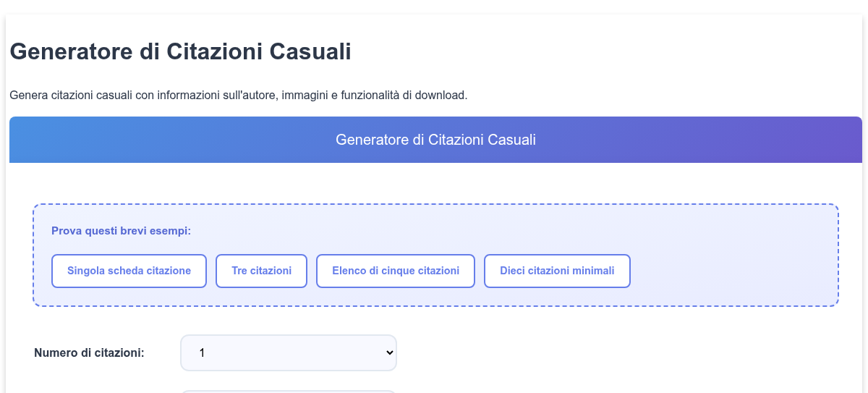Click white space right of the citations dropdown
Viewport: 868px width, 393px height.
tap(615, 352)
